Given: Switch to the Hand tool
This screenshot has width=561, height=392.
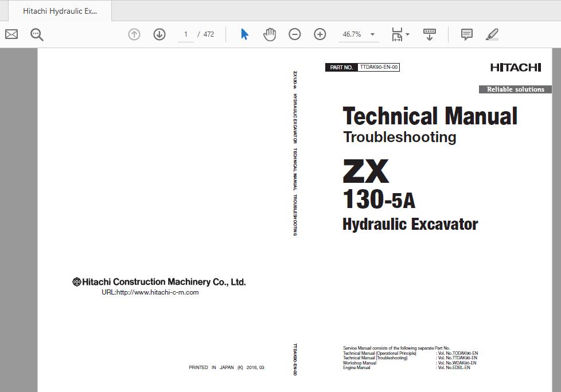Looking at the screenshot, I should [269, 34].
